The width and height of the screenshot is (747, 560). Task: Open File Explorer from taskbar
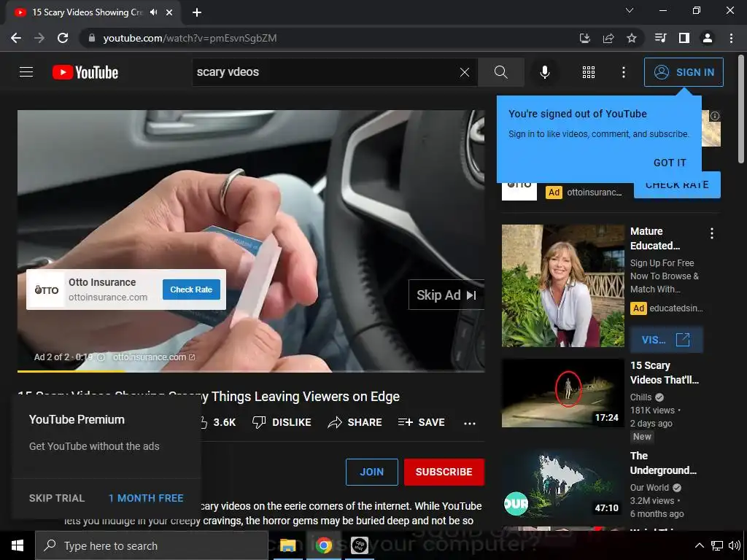pyautogui.click(x=287, y=545)
